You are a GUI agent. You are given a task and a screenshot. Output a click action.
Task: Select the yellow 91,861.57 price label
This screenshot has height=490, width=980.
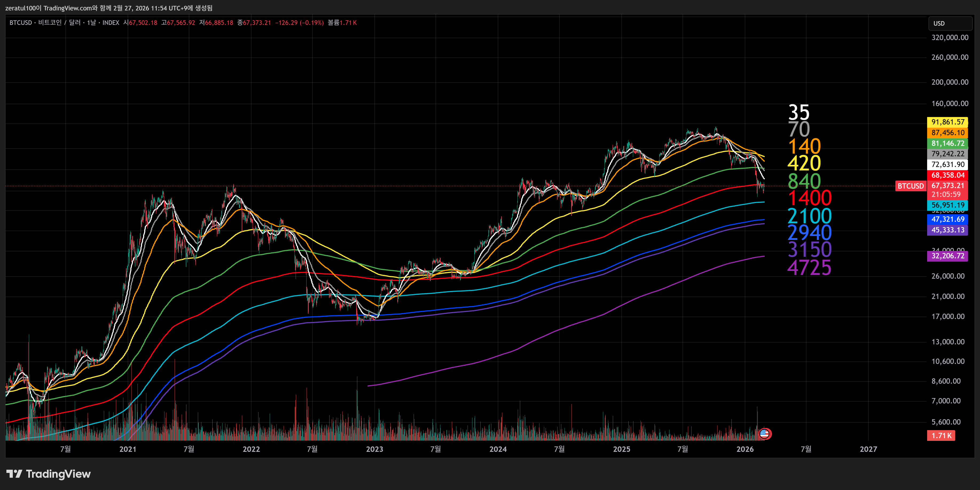tap(947, 122)
